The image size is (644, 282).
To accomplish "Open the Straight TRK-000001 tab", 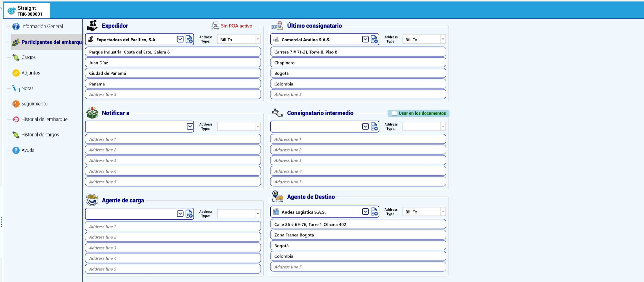I will [x=27, y=11].
